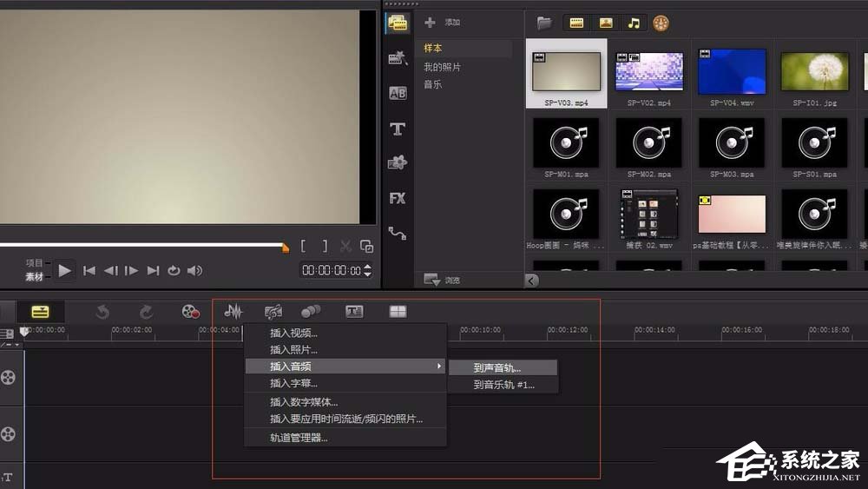Image resolution: width=868 pixels, height=489 pixels.
Task: Toggle photo files display in the library
Action: 605,23
